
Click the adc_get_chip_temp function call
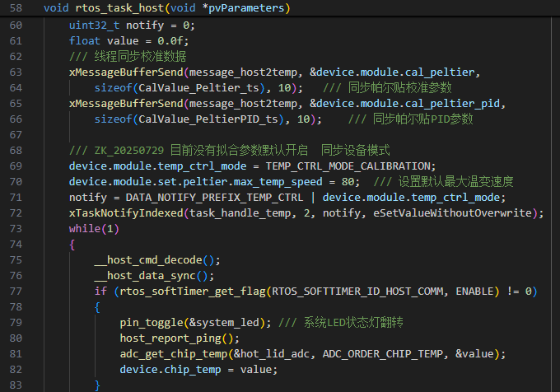(174, 354)
